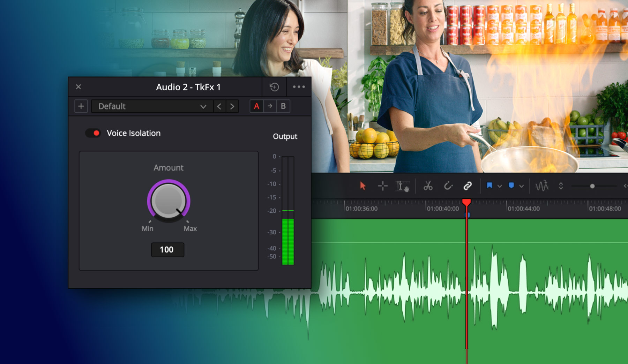This screenshot has height=364, width=628.
Task: Close the Audio 2 - TkFx 1 panel
Action: [x=78, y=87]
